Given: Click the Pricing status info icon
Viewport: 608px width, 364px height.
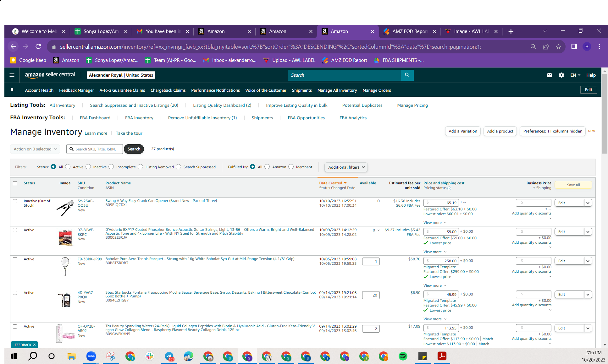Looking at the screenshot, I should click(x=449, y=188).
